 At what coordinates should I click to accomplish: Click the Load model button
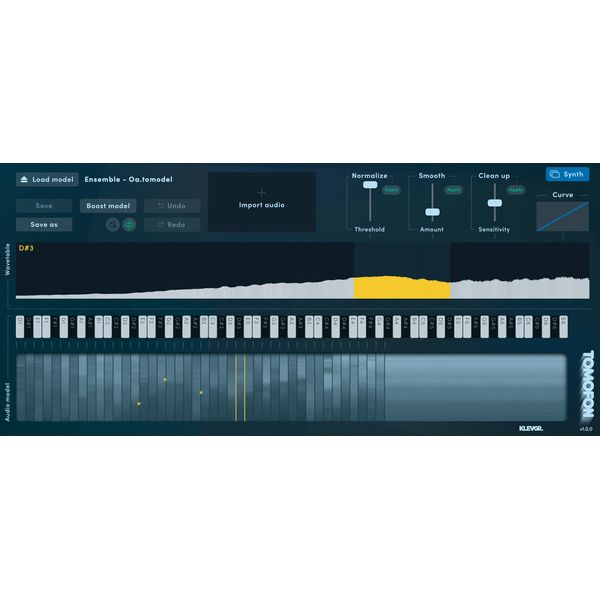[47, 179]
